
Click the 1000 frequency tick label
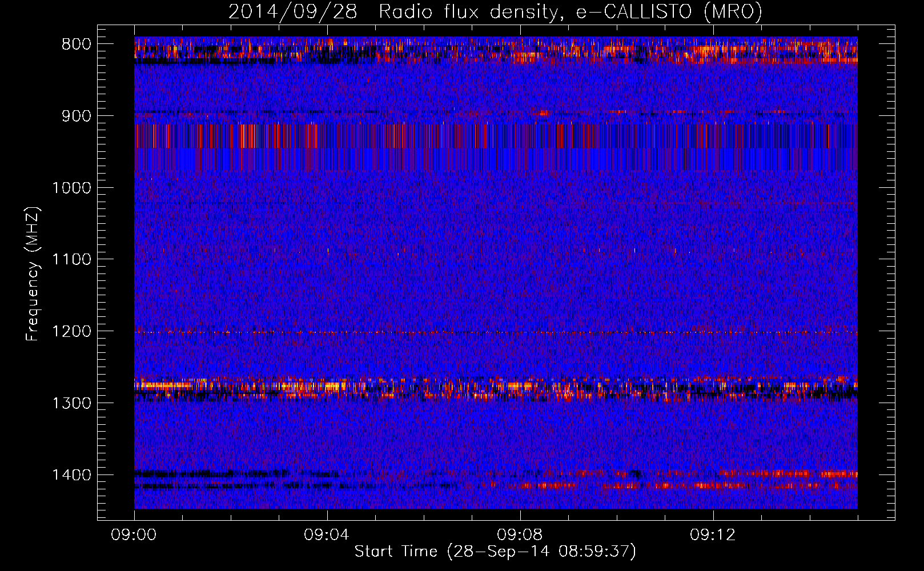tap(71, 188)
